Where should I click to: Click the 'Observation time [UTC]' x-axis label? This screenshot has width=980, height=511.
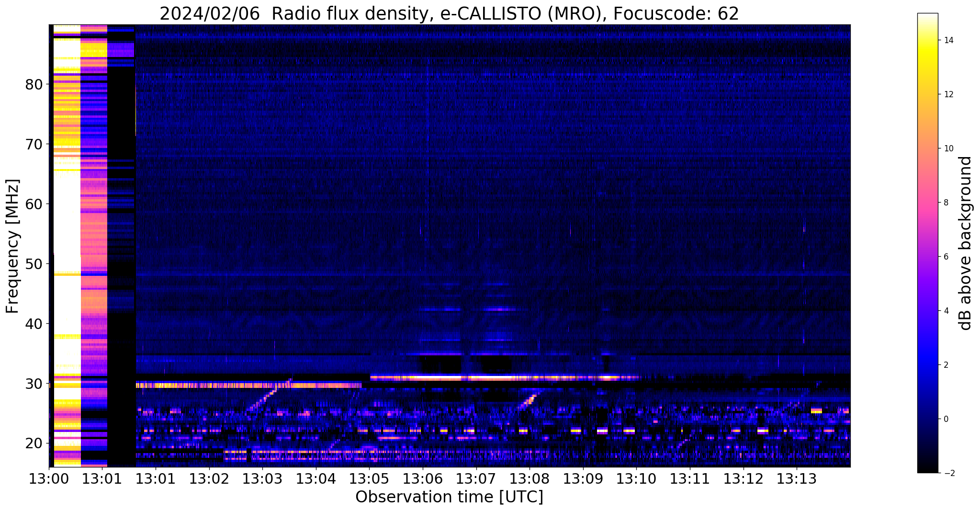449,497
